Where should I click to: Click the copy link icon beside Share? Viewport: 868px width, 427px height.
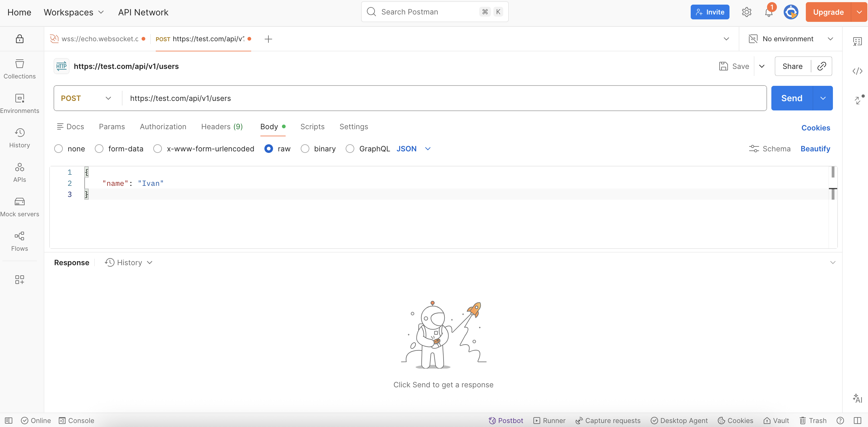tap(822, 66)
